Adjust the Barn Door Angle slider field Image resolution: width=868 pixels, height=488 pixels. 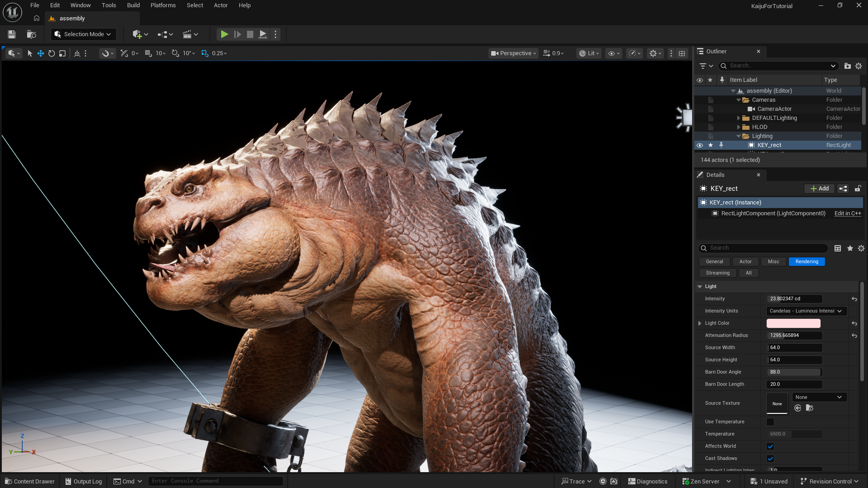click(x=794, y=372)
